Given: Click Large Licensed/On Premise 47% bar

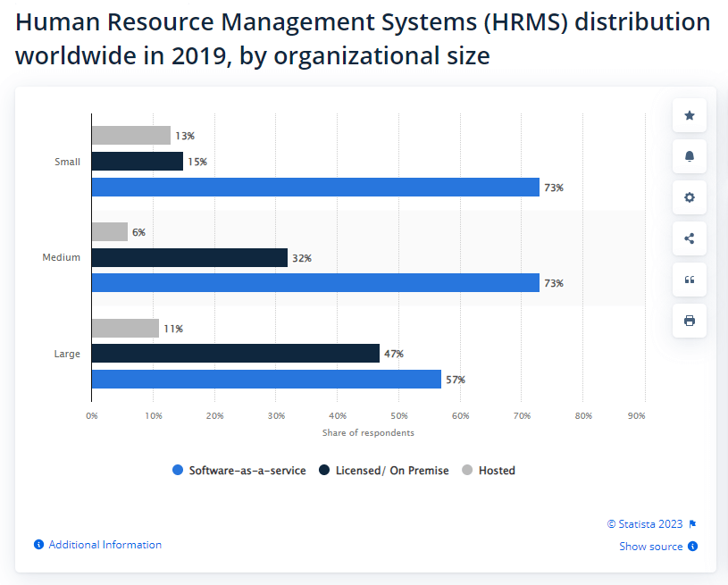Looking at the screenshot, I should click(236, 354).
